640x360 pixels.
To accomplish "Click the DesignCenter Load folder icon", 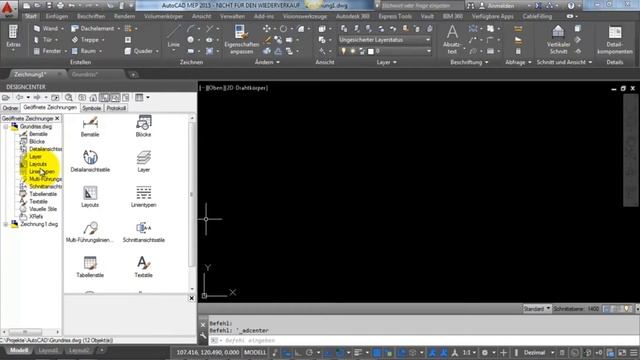I will (6, 98).
